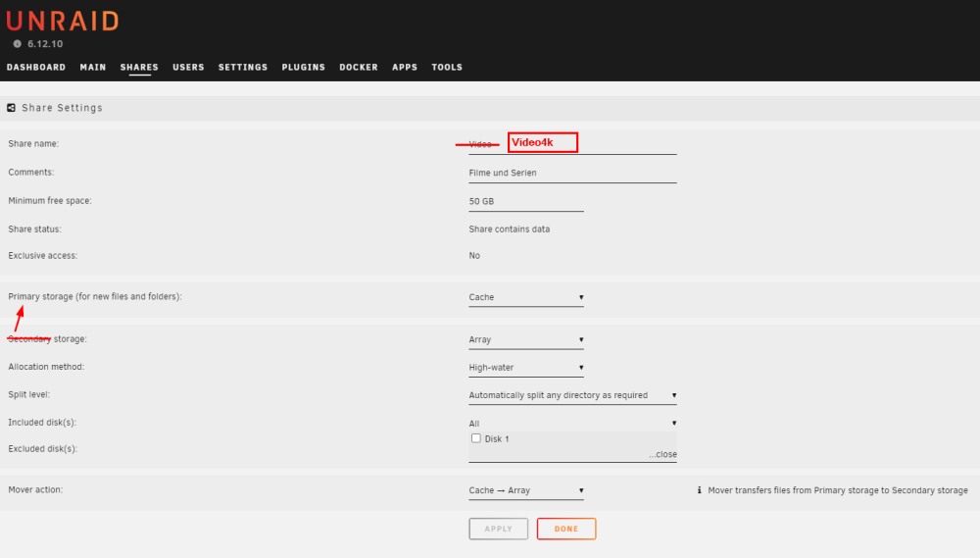Open the Apps tab
This screenshot has height=558, width=980.
[405, 67]
